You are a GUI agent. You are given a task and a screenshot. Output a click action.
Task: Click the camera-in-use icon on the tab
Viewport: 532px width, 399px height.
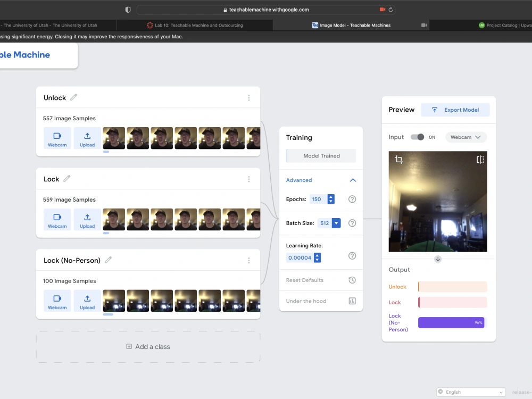click(424, 25)
